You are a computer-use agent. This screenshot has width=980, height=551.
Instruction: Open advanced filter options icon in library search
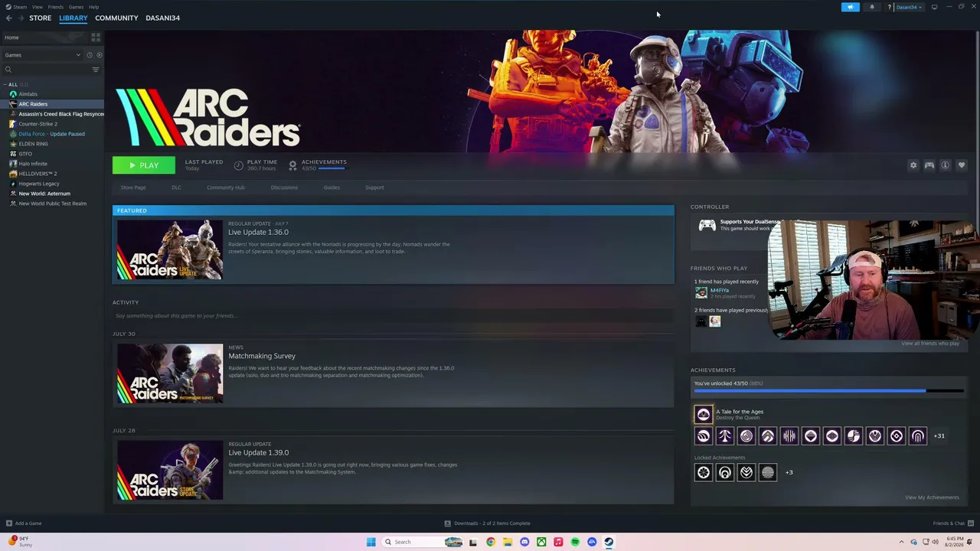tap(96, 70)
